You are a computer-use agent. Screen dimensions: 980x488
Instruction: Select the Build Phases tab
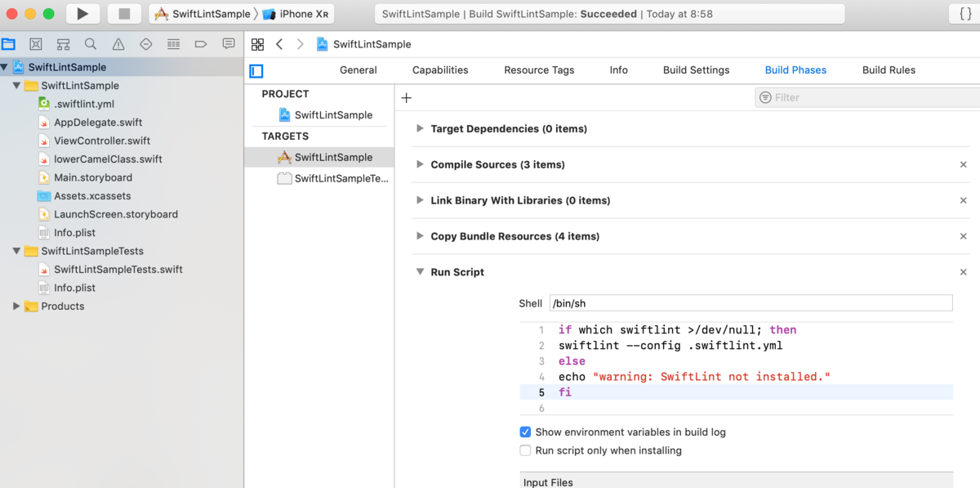point(795,70)
